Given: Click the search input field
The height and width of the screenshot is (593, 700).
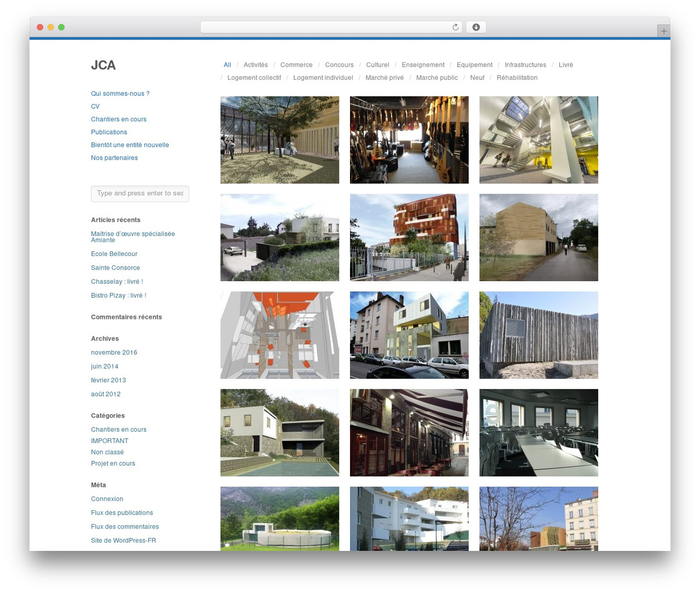Looking at the screenshot, I should tap(140, 194).
